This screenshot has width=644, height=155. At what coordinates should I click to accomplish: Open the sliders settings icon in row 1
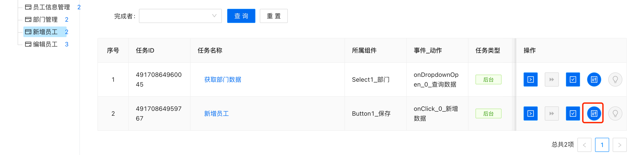(x=594, y=80)
